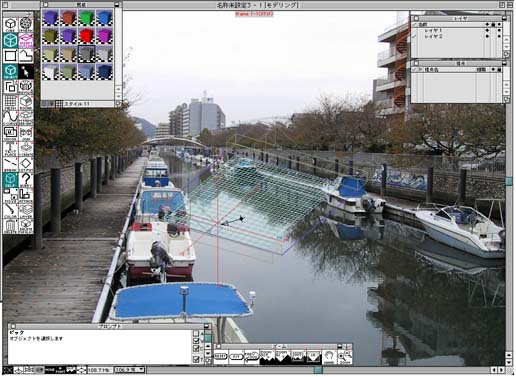Select the Query question-mark tool

coord(26,180)
